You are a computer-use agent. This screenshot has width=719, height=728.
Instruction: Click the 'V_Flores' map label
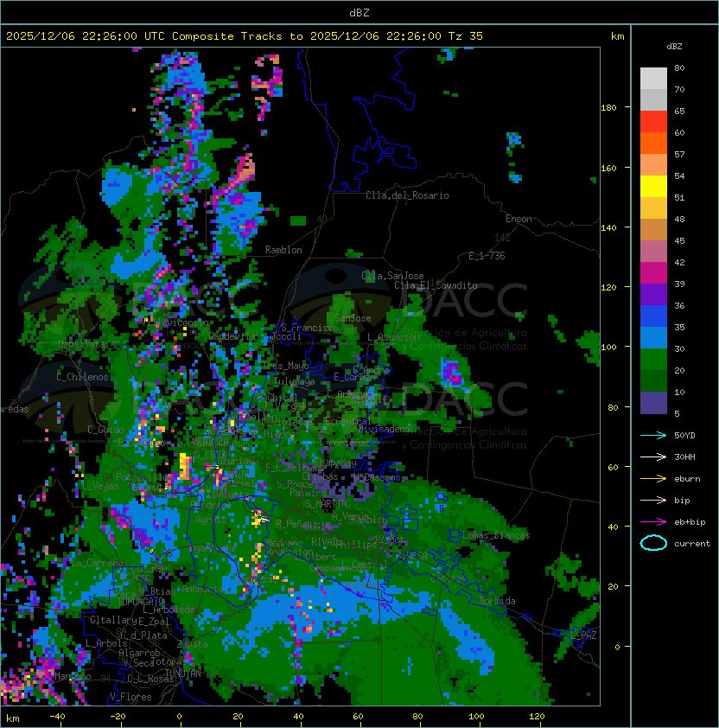130,697
